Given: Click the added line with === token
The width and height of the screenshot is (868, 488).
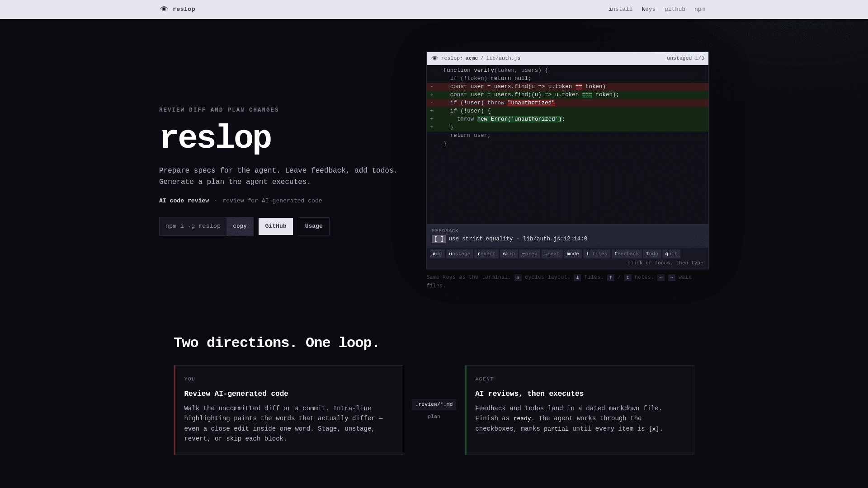Looking at the screenshot, I should 567,95.
